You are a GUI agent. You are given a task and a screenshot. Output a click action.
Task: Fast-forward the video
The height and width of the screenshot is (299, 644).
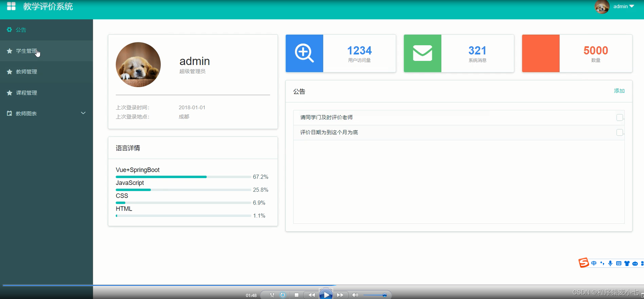(x=340, y=295)
